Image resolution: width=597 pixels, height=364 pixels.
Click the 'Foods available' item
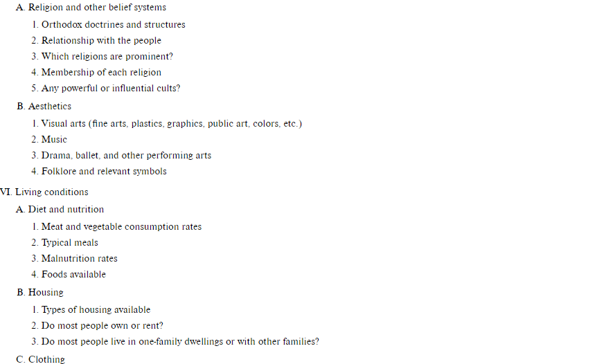[x=73, y=275]
